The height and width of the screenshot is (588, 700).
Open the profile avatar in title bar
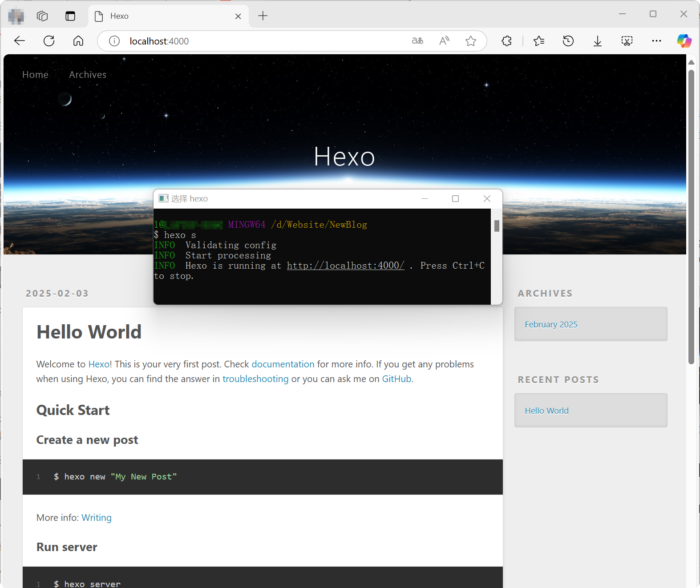coord(16,16)
